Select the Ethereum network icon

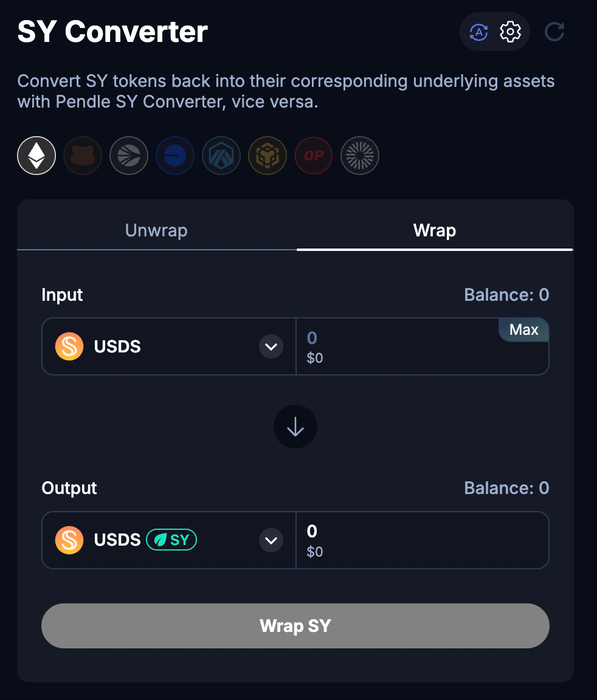point(36,156)
